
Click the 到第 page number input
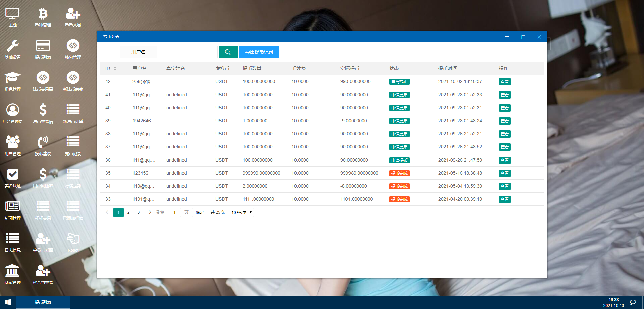(174, 212)
